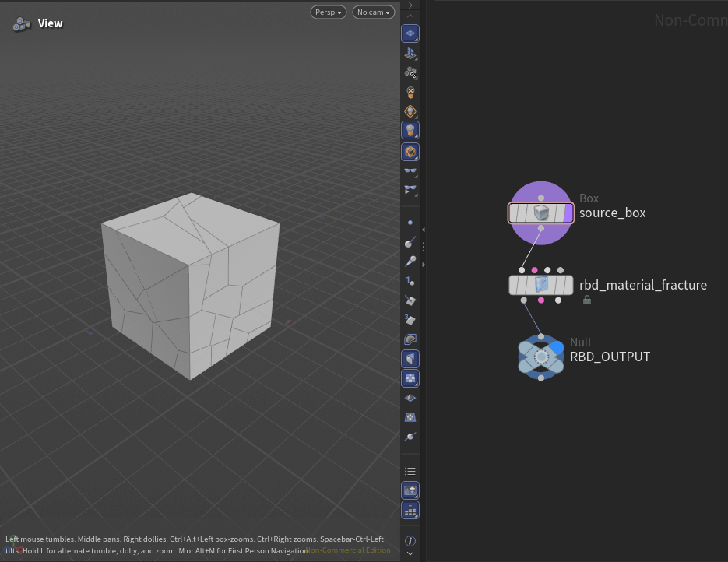The width and height of the screenshot is (728, 562).
Task: Click the pink input connector on rbd_material_fracture
Action: pyautogui.click(x=534, y=270)
